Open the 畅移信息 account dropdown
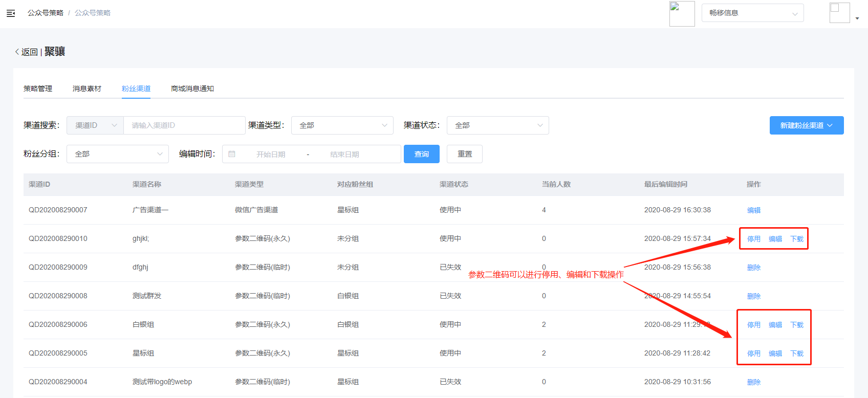 [752, 13]
